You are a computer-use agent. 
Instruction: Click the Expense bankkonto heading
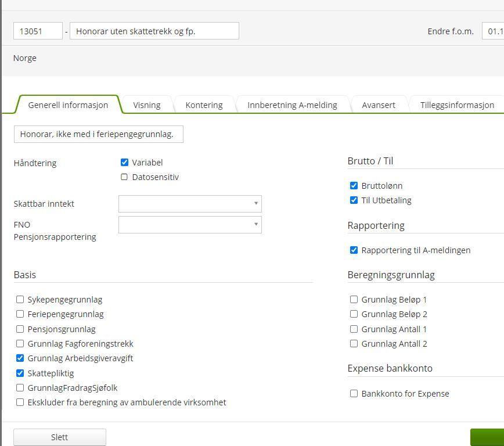tap(390, 368)
